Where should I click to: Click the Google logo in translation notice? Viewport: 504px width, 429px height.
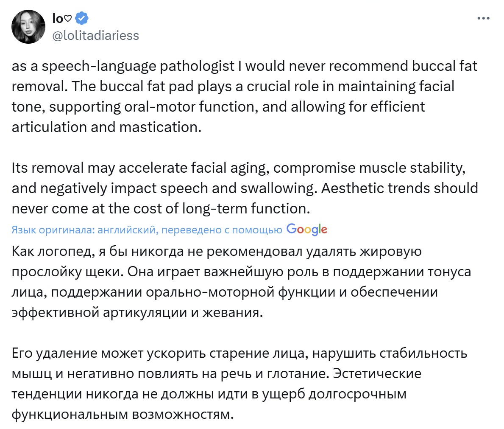tap(307, 230)
